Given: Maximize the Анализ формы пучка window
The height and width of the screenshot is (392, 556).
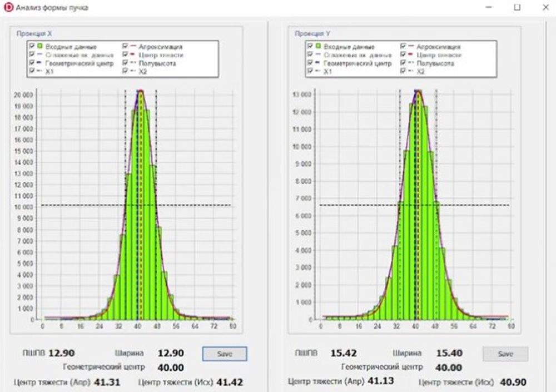Looking at the screenshot, I should coord(517,8).
